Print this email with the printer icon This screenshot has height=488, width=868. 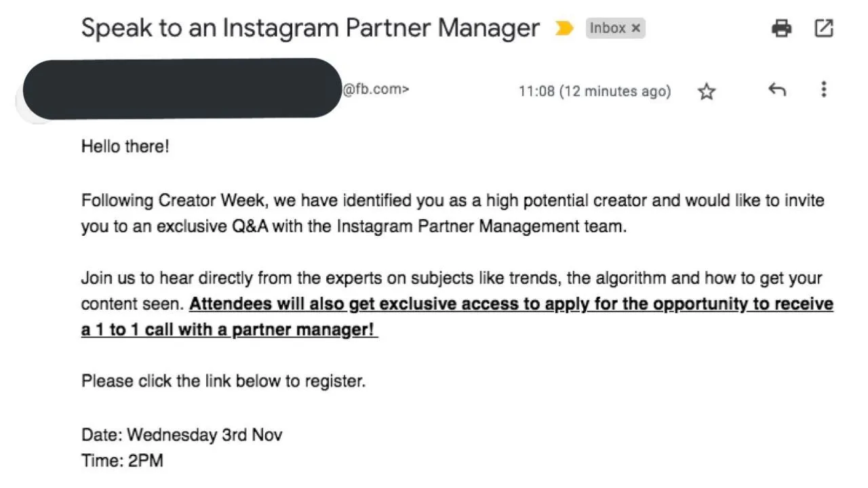782,28
